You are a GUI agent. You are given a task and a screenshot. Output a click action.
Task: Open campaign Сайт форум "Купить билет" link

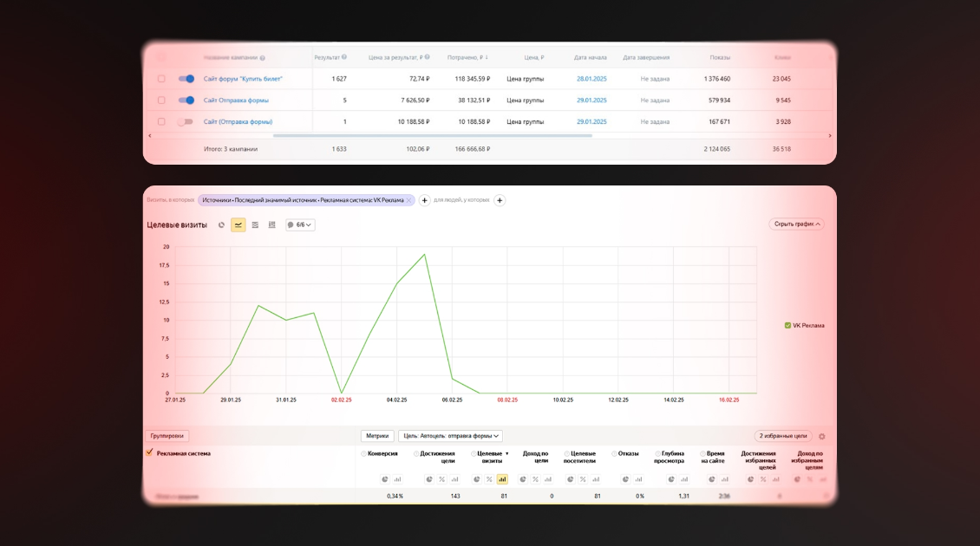tap(243, 79)
